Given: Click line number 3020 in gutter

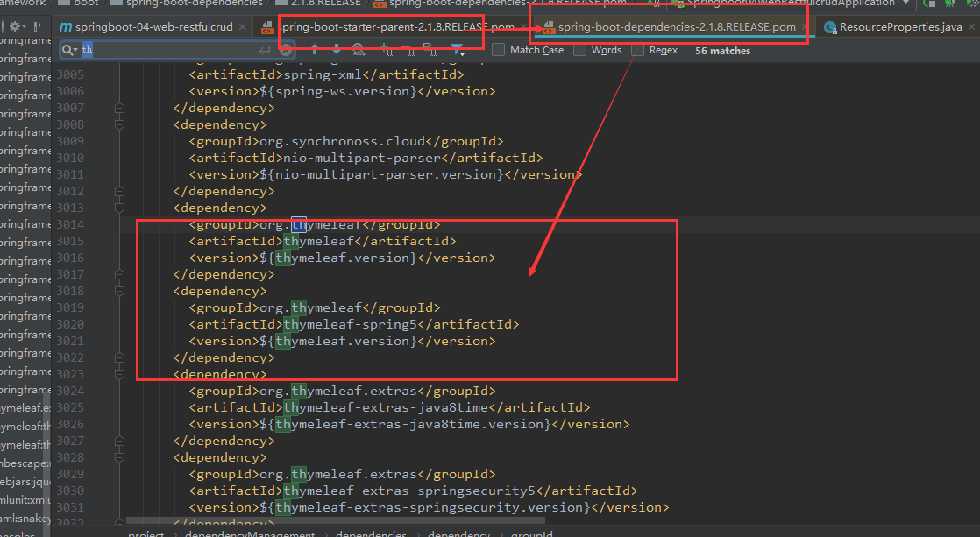Looking at the screenshot, I should (x=70, y=324).
